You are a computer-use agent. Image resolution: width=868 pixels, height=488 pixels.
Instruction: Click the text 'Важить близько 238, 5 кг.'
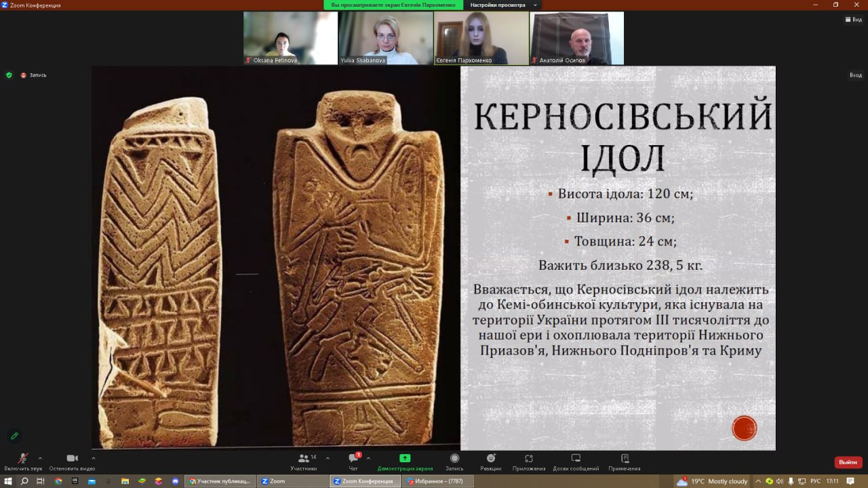[x=621, y=265]
